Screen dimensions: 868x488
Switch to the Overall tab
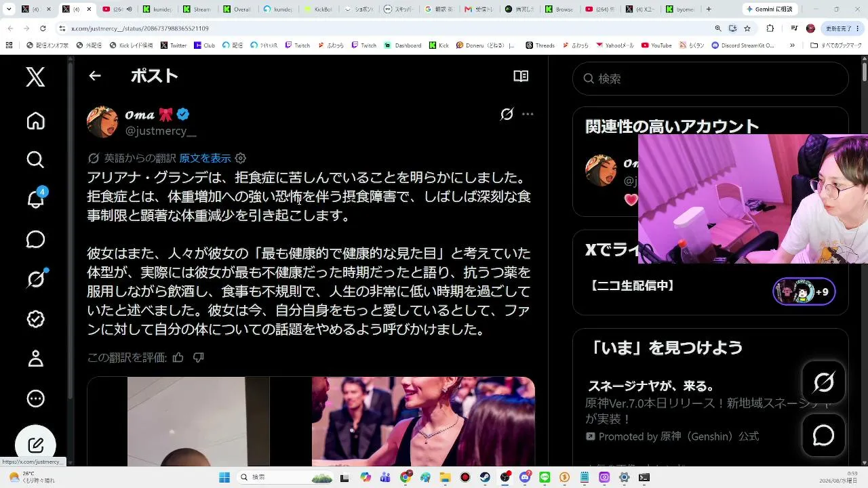237,9
